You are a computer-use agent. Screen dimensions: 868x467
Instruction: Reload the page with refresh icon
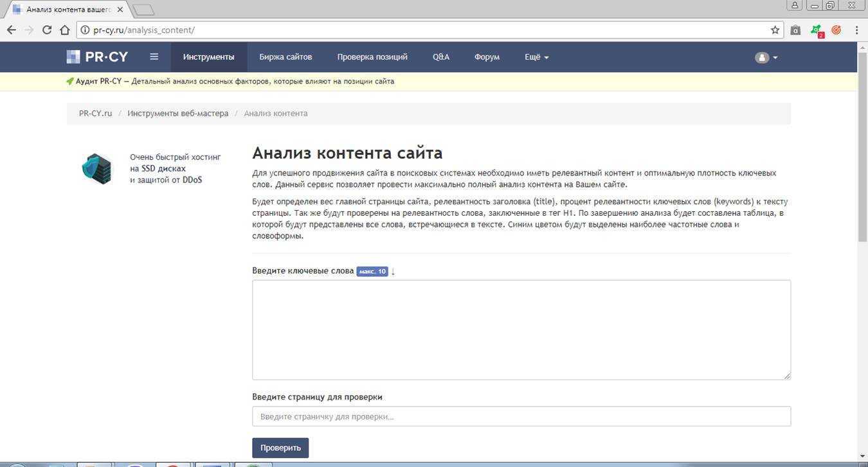coord(46,30)
